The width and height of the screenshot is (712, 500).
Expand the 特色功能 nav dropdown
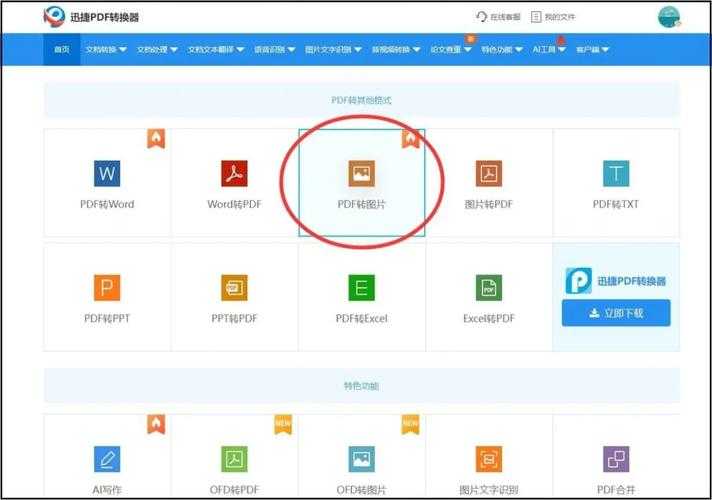(502, 49)
